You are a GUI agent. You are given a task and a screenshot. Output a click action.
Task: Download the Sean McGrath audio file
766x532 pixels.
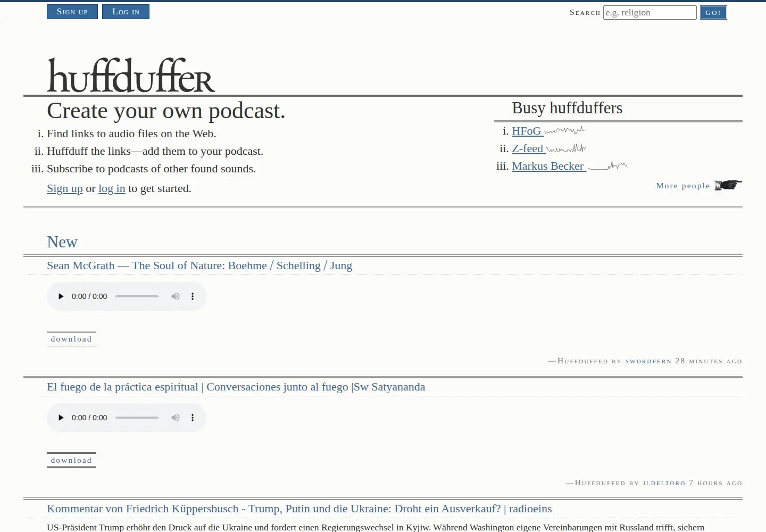coord(71,339)
